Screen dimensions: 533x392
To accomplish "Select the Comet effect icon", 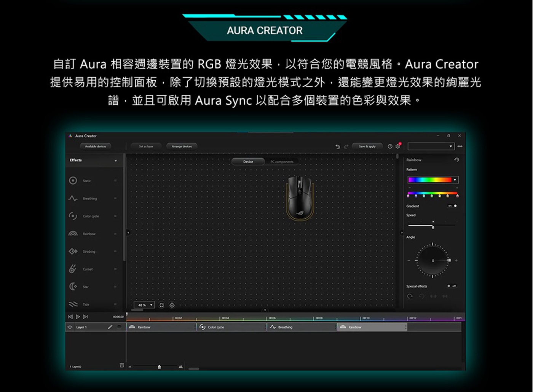I will pyautogui.click(x=73, y=269).
